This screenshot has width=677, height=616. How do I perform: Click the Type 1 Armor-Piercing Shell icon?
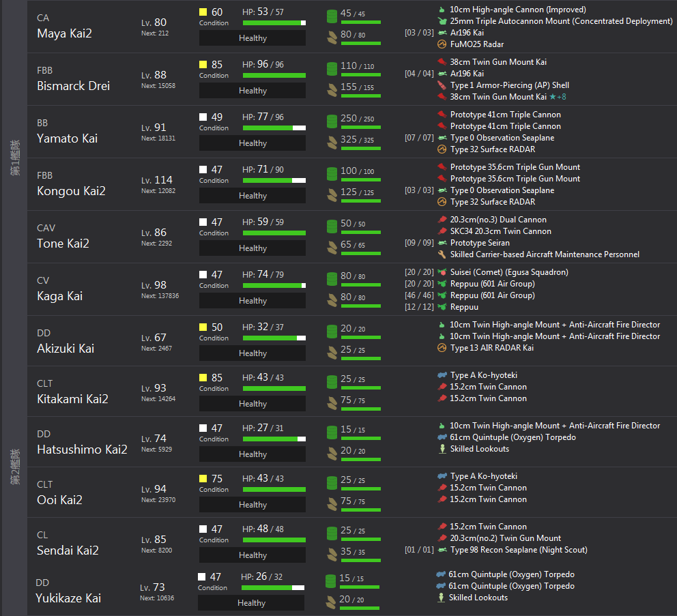click(442, 85)
